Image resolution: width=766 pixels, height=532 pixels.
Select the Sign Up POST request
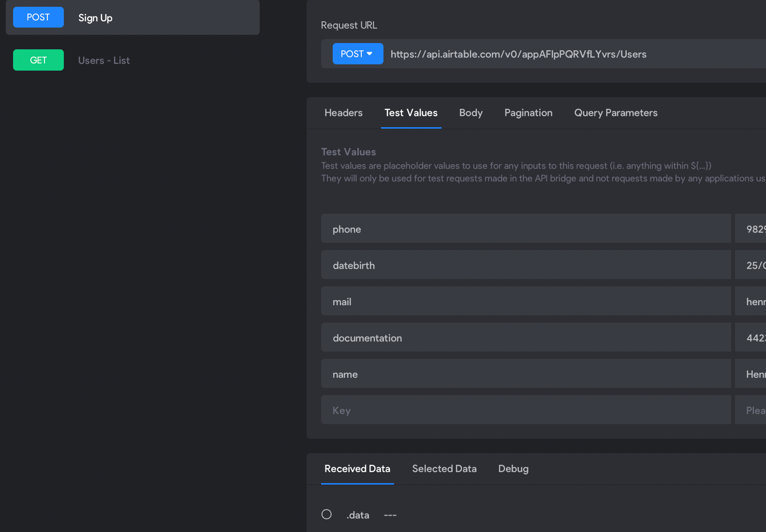pos(133,17)
